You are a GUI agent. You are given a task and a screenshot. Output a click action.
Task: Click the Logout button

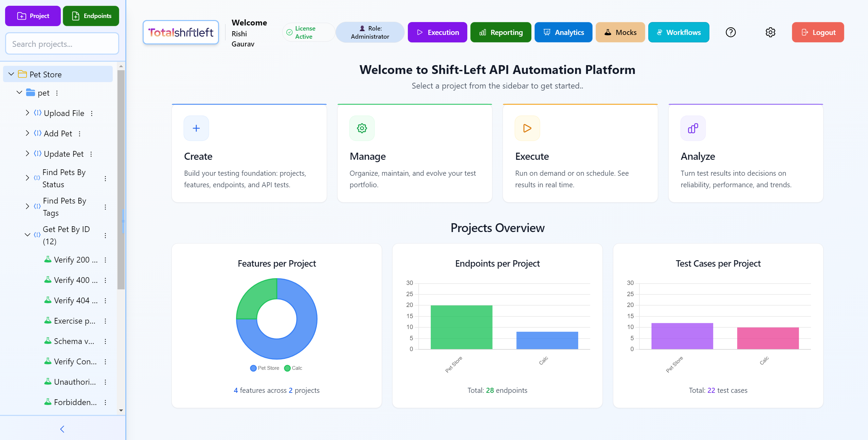coord(818,32)
